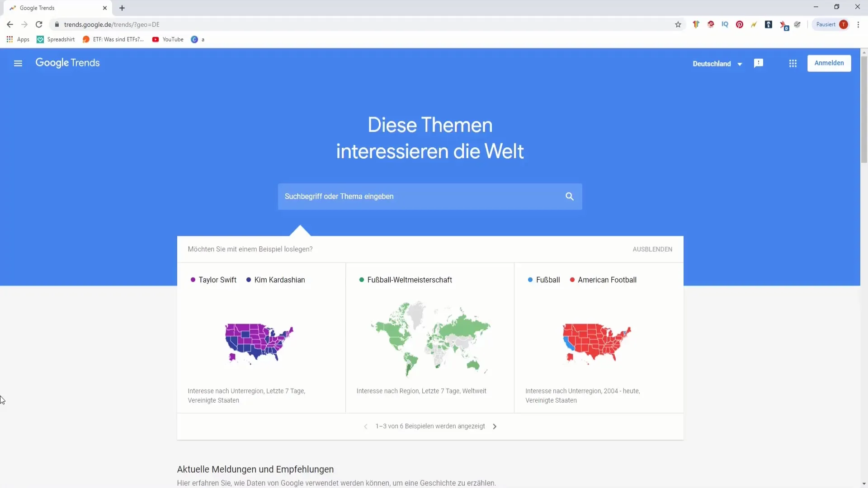Open the YouTube bookmark
The width and height of the screenshot is (868, 488).
[168, 39]
